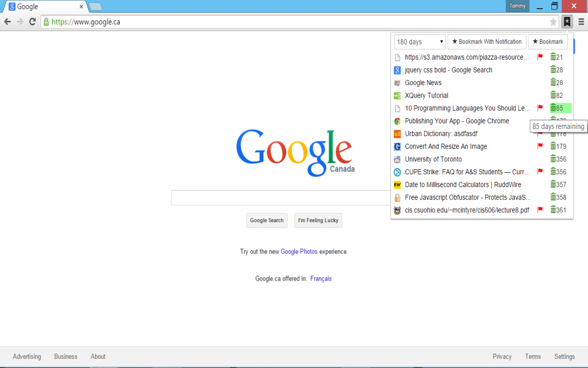
Task: Open the Advertising footer link
Action: (x=27, y=356)
